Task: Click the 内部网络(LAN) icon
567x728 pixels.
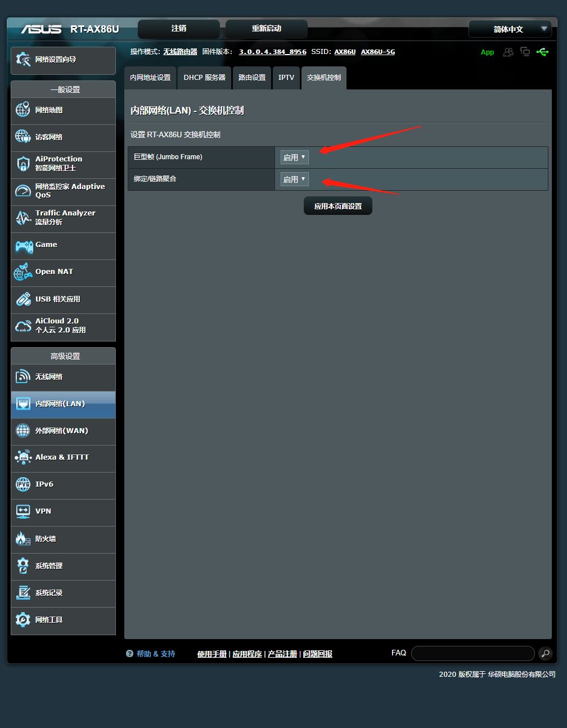Action: point(23,403)
